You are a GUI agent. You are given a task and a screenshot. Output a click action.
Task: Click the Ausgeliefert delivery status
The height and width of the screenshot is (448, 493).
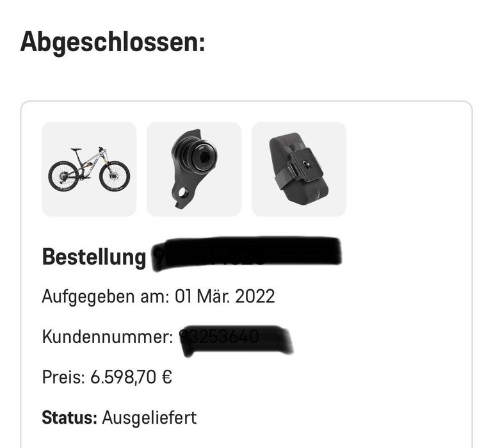pos(149,418)
